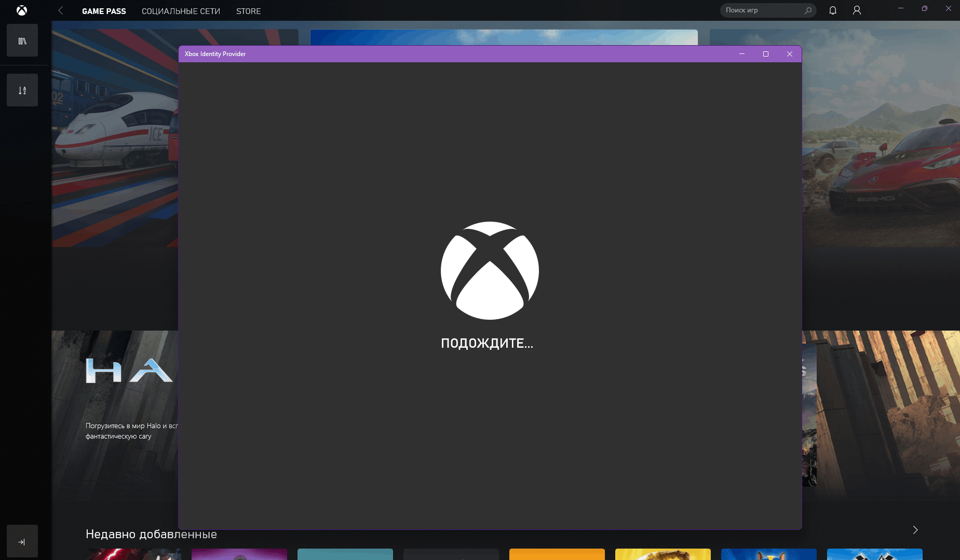The height and width of the screenshot is (560, 960).
Task: Restore down the Xbox app window
Action: coord(925,8)
